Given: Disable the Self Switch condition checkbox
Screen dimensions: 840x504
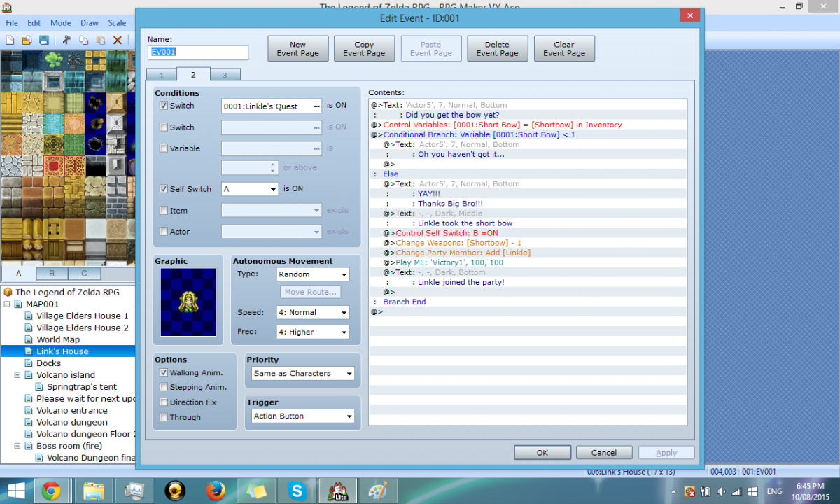Looking at the screenshot, I should click(x=164, y=189).
